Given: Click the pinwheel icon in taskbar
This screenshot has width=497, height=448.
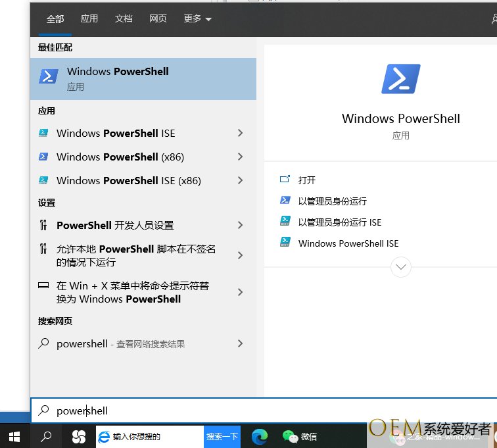Looking at the screenshot, I should 78,436.
